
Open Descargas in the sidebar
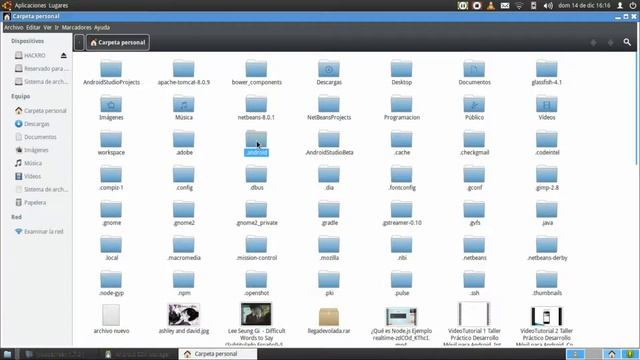pyautogui.click(x=32, y=124)
